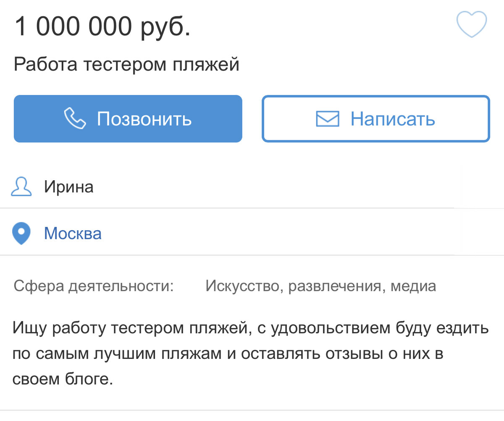Click the seller name Ирина

[x=69, y=187]
